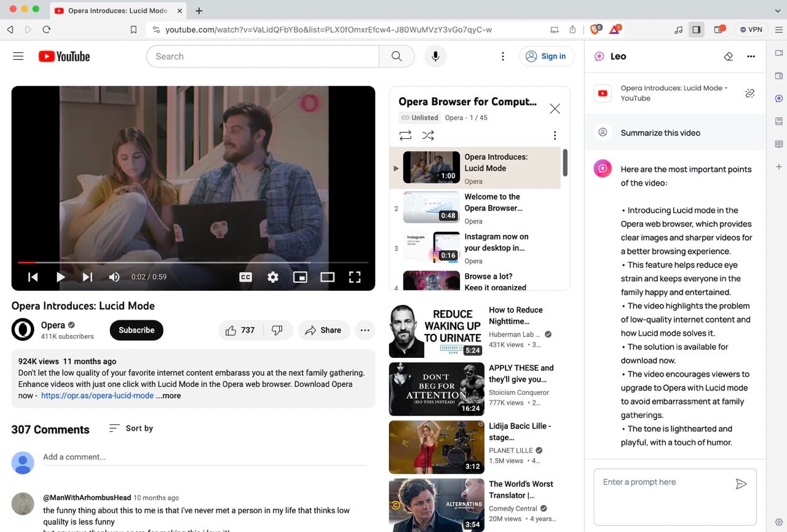Toggle loop playlist
The image size is (787, 532).
coord(405,135)
